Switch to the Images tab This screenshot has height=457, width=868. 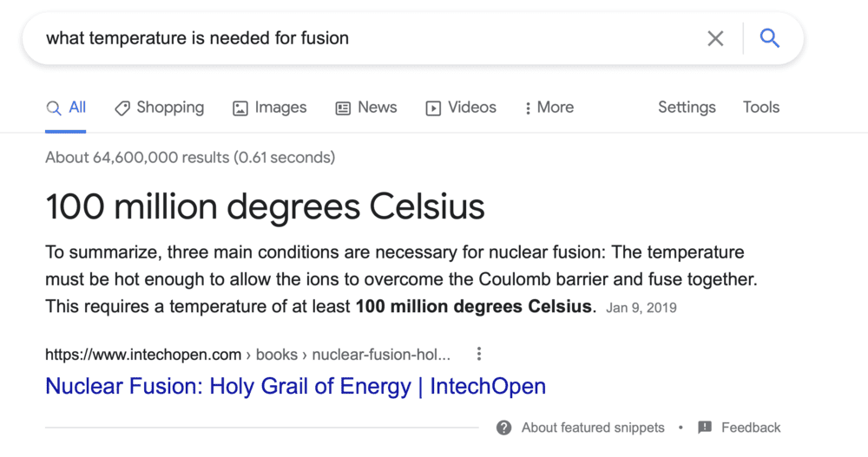click(x=280, y=108)
